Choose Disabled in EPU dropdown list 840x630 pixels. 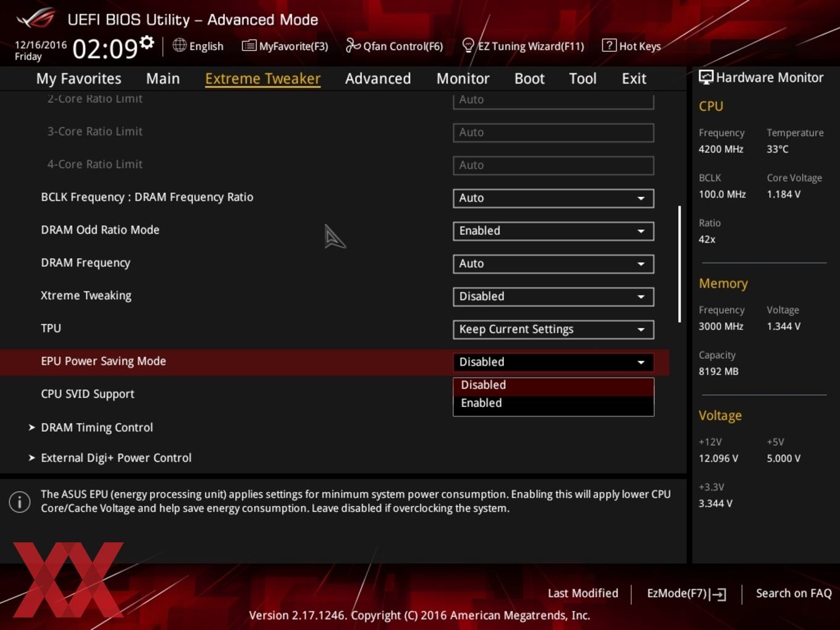pos(553,385)
